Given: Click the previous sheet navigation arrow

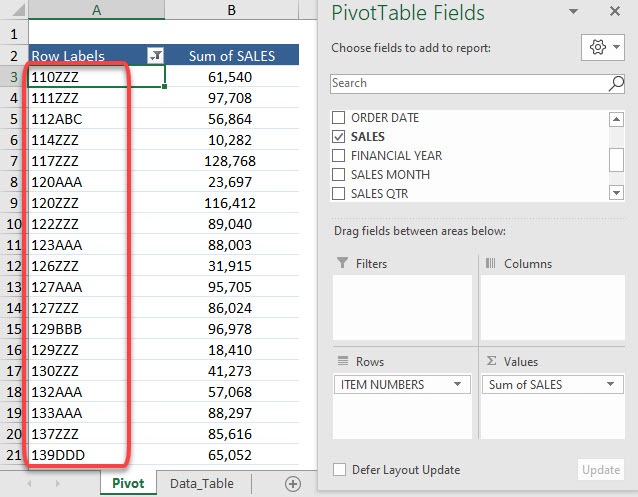Looking at the screenshot, I should (29, 483).
